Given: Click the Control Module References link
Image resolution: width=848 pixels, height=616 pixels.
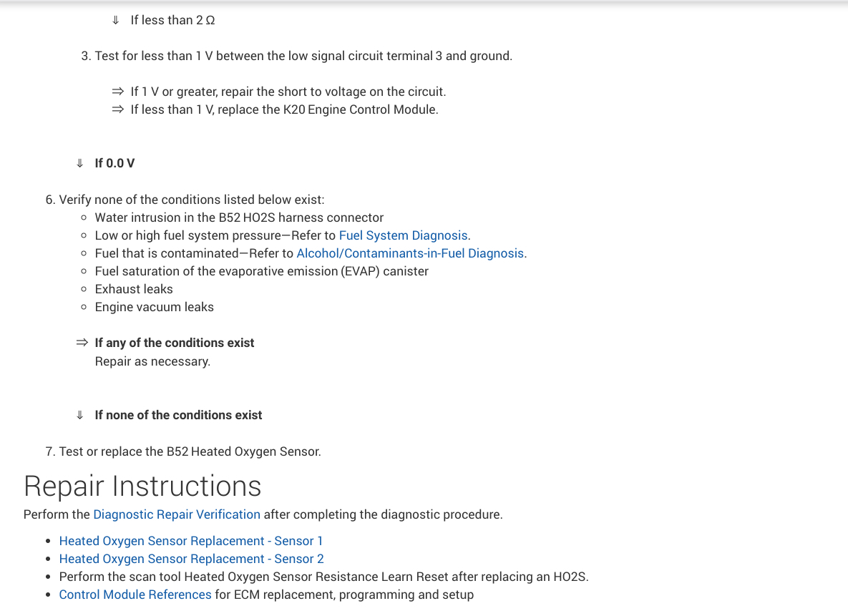Looking at the screenshot, I should tap(135, 595).
